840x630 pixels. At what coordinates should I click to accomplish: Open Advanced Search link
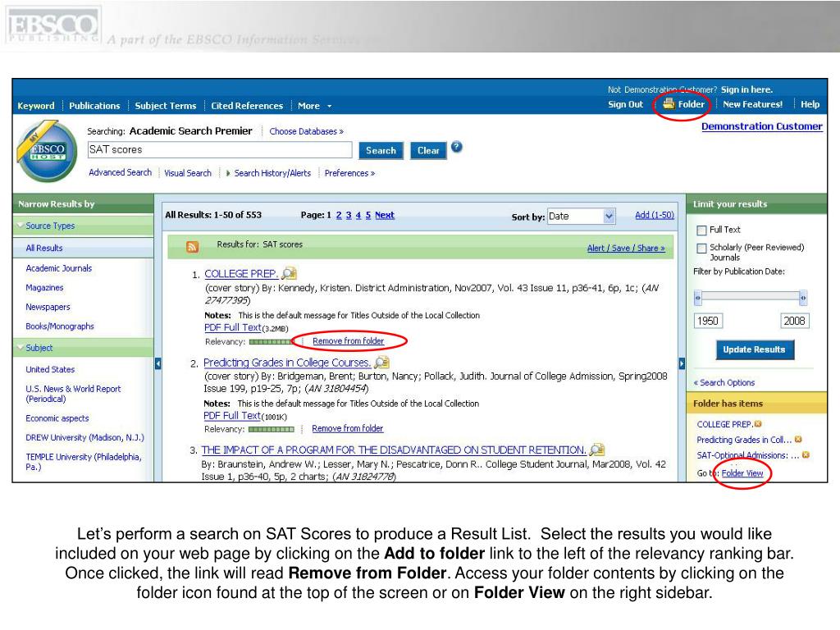pyautogui.click(x=120, y=172)
